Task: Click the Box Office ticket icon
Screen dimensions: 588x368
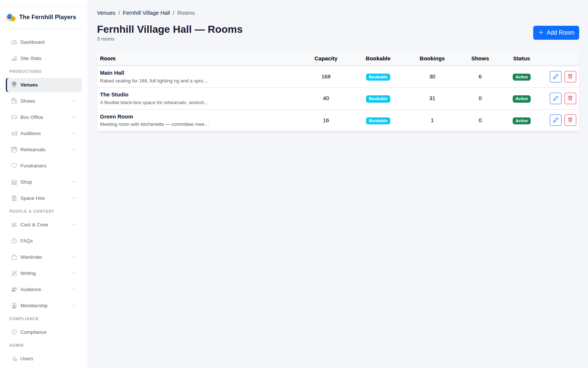Action: (14, 117)
